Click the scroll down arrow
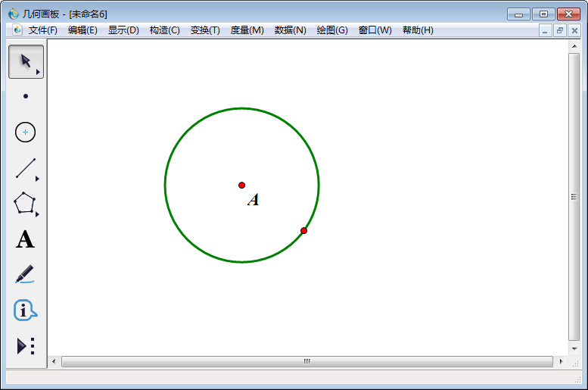588x390 pixels. coord(574,348)
